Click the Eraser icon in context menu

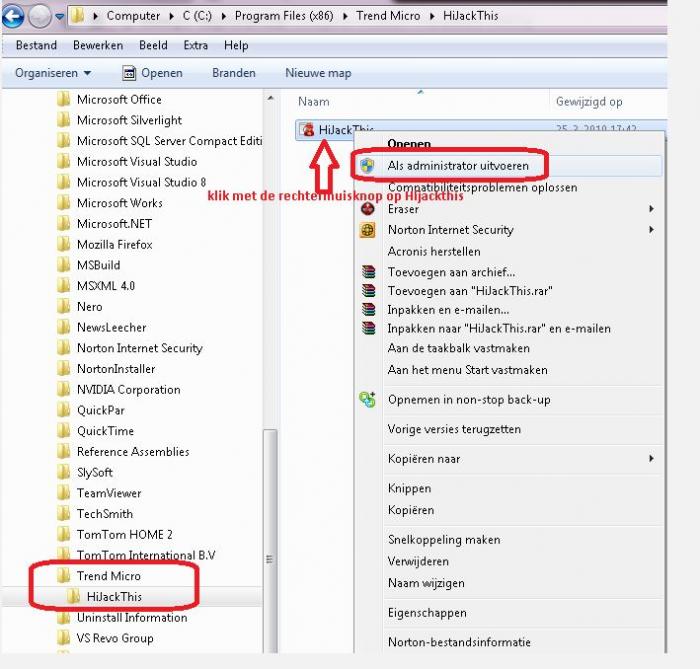[x=367, y=208]
